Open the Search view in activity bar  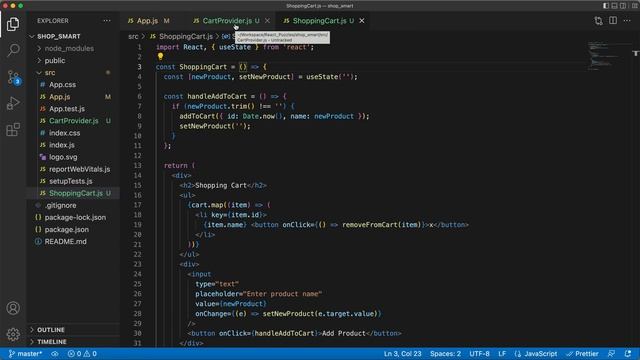[13, 50]
